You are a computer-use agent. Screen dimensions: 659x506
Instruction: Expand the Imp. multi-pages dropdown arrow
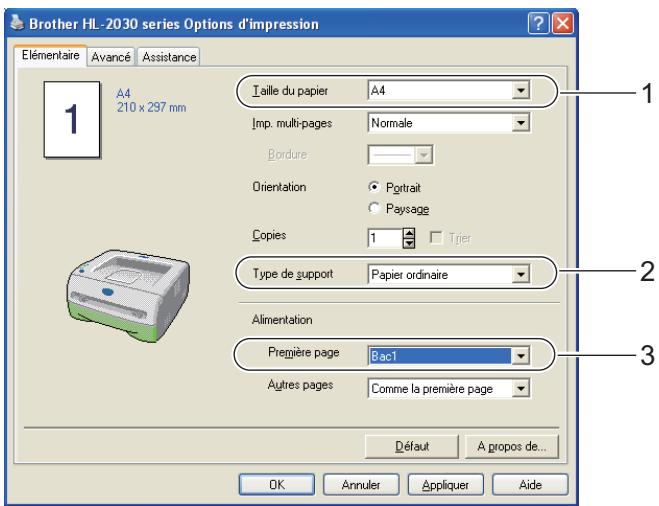pos(521,123)
